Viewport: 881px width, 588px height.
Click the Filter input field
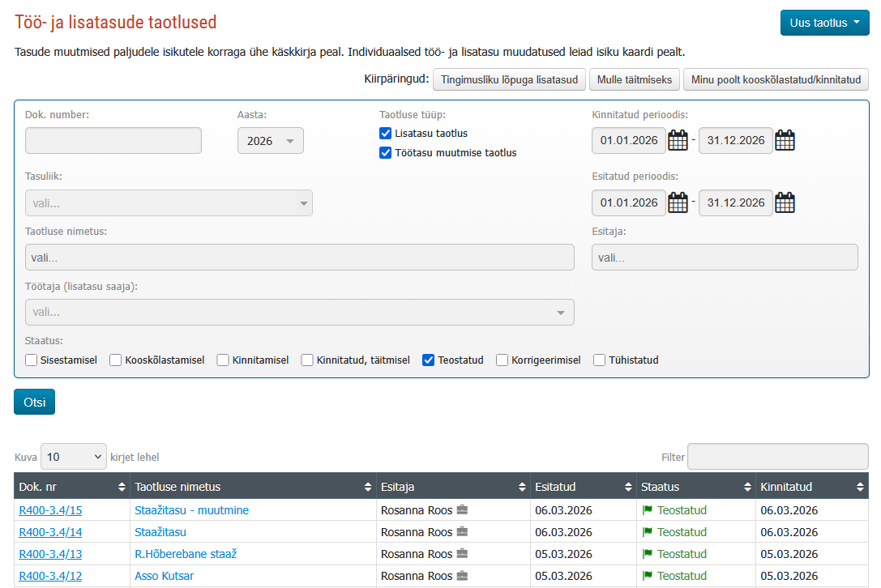pyautogui.click(x=777, y=457)
